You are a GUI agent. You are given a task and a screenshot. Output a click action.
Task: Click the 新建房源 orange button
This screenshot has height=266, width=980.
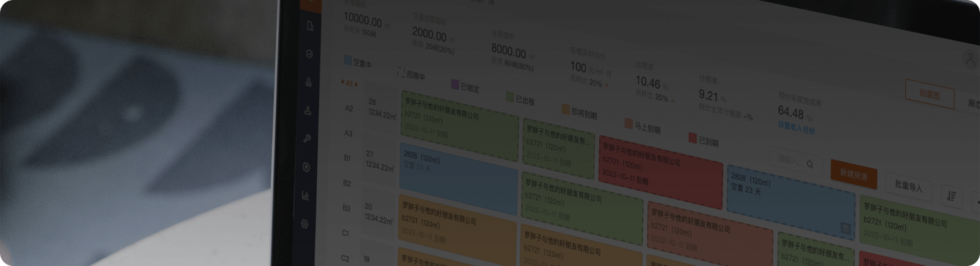tap(853, 175)
